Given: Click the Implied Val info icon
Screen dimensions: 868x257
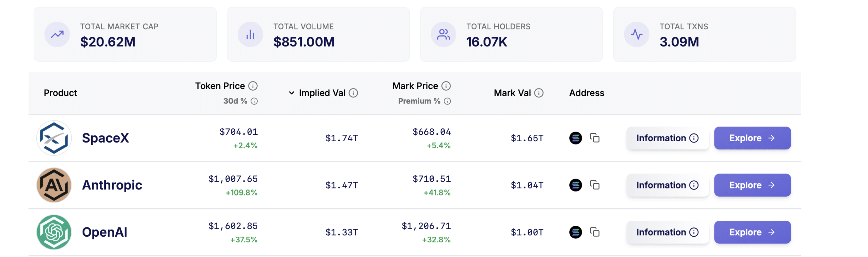Looking at the screenshot, I should pyautogui.click(x=353, y=93).
